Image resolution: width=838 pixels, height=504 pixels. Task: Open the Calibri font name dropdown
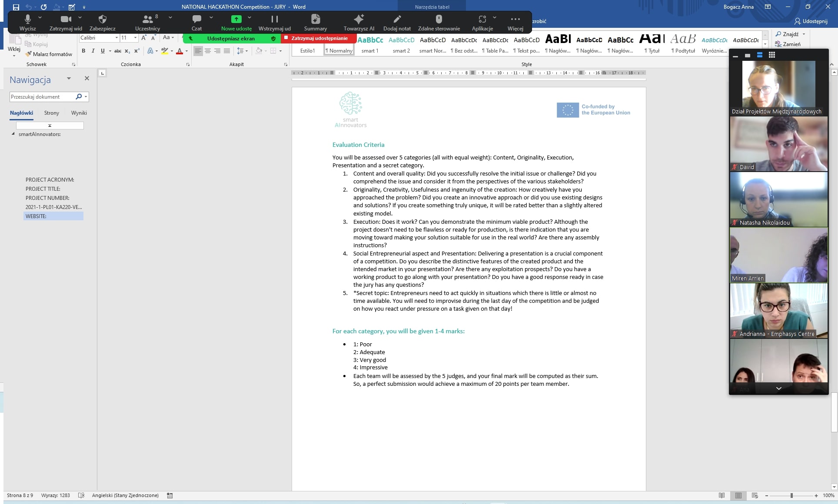[x=116, y=38]
